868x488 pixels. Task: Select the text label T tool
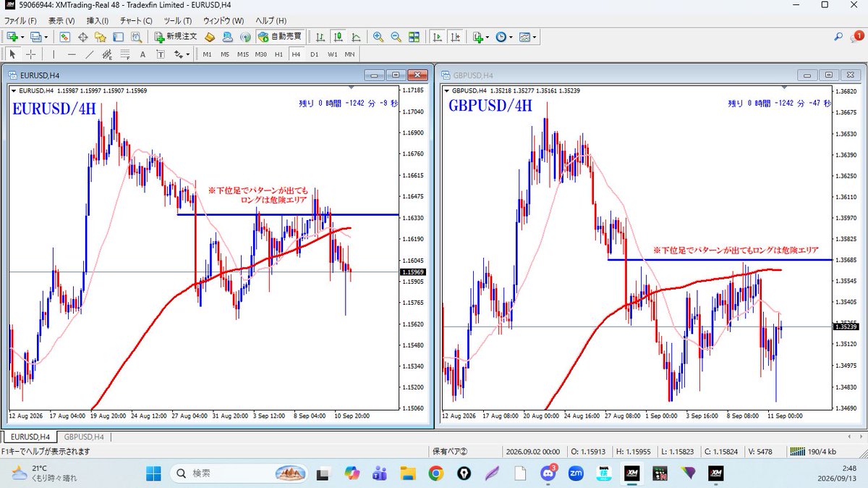point(161,54)
